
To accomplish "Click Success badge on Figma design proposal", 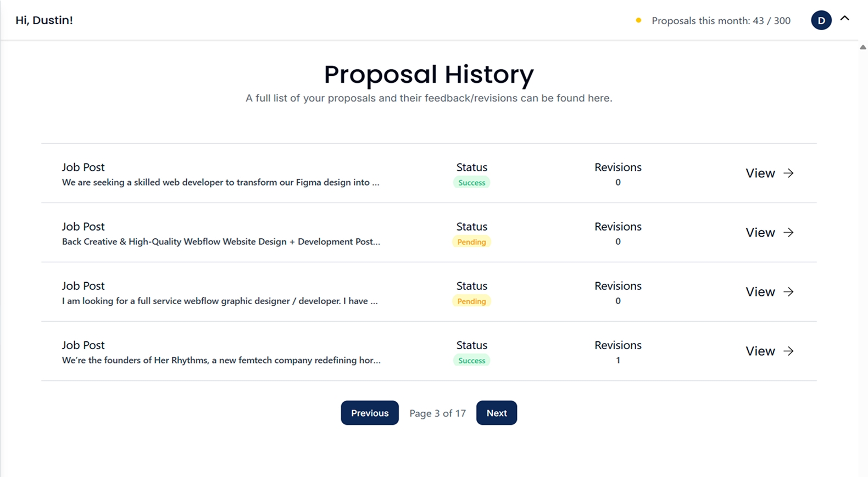I will tap(471, 183).
